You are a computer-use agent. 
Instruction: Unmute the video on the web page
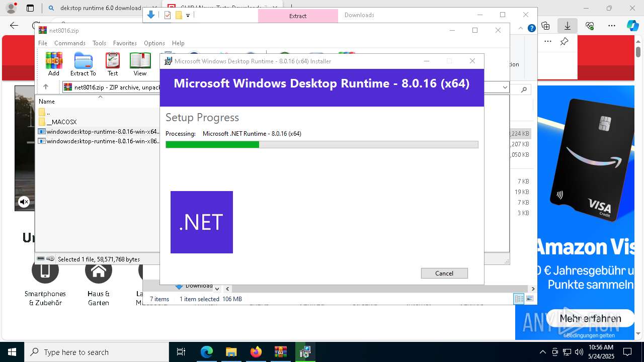point(24,202)
